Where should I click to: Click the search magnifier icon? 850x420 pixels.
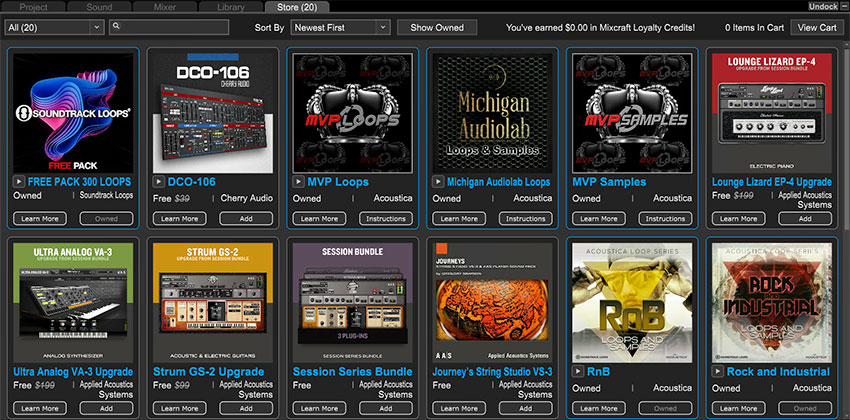[x=117, y=25]
